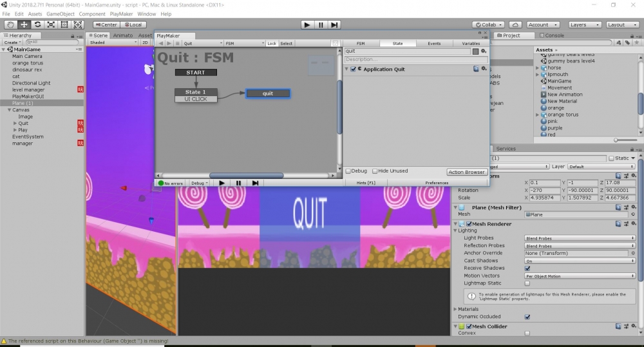644x347 pixels.
Task: Open the Light Probes dropdown
Action: tap(580, 238)
